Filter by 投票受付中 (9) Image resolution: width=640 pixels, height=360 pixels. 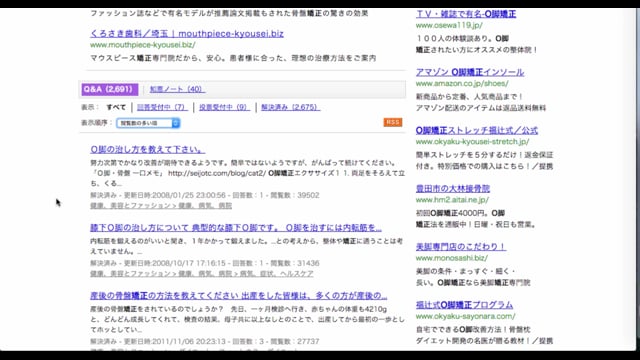click(224, 107)
